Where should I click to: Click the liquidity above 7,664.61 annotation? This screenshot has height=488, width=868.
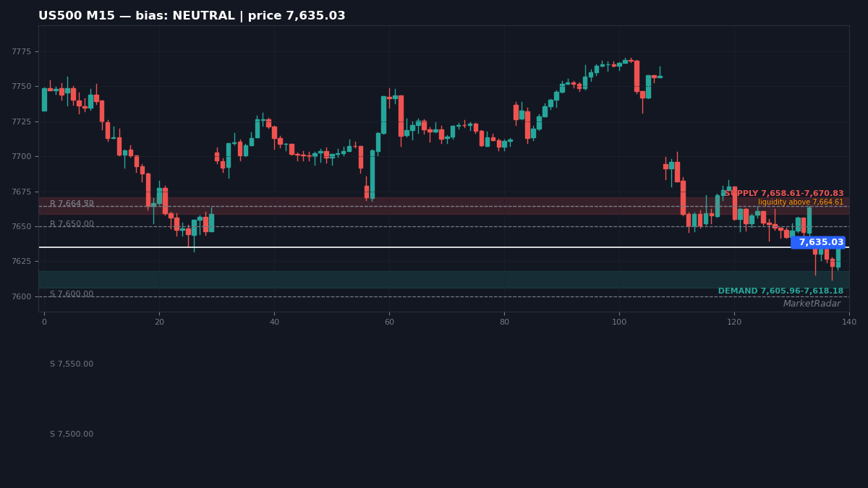pos(801,202)
